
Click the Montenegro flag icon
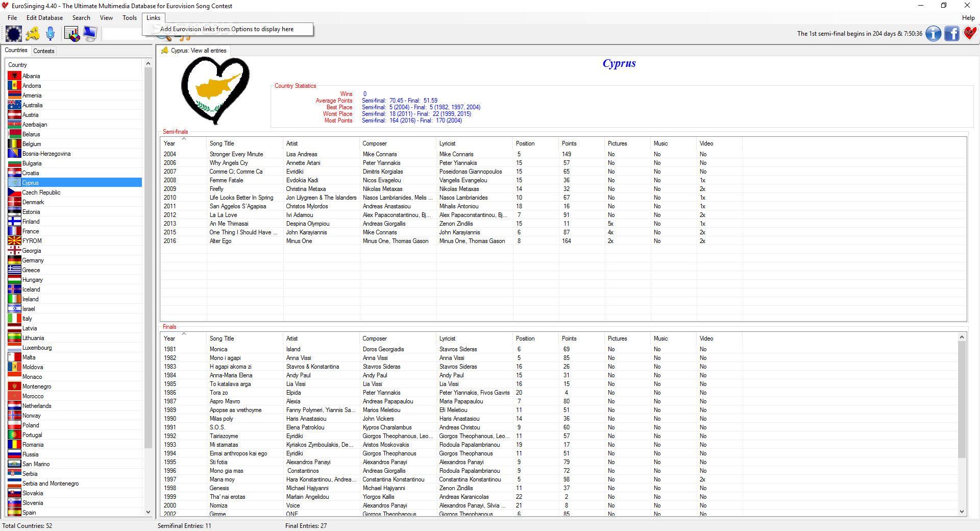coord(14,386)
